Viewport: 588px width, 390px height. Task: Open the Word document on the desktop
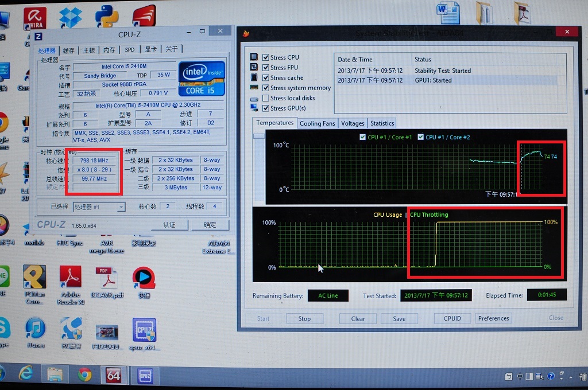click(448, 13)
